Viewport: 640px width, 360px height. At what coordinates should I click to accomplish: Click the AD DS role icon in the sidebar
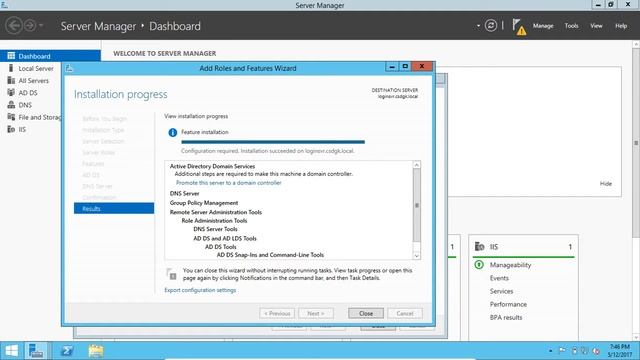point(11,93)
